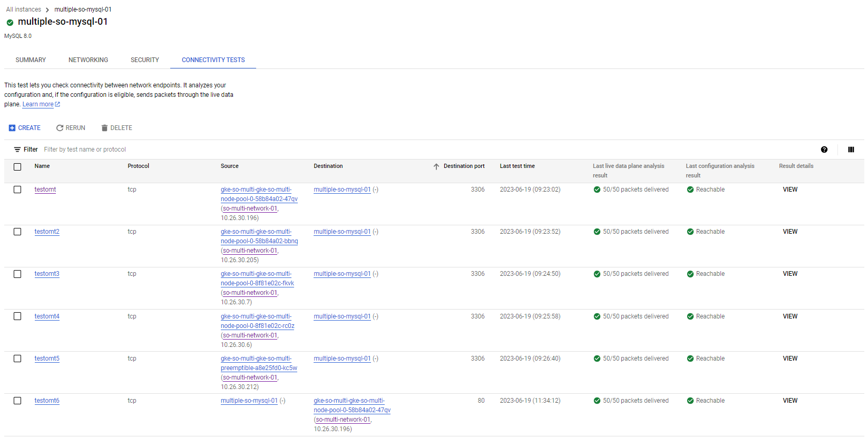
Task: Open the testomt2 test link
Action: tap(47, 232)
